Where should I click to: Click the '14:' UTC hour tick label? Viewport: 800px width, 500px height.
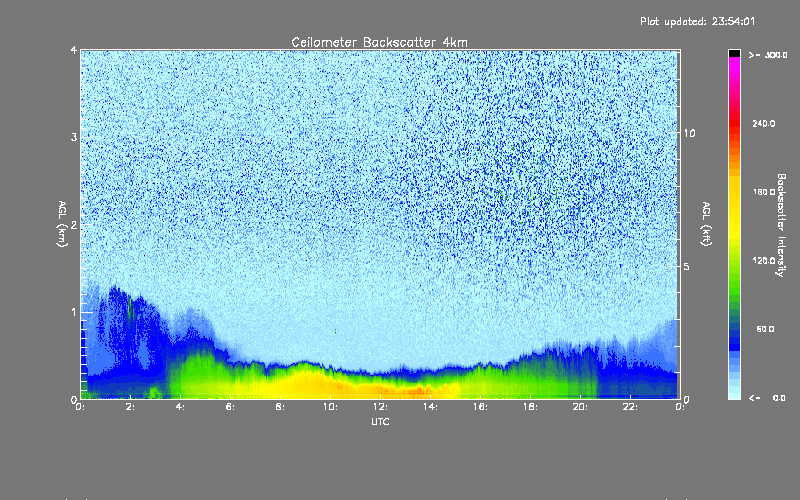[x=430, y=407]
